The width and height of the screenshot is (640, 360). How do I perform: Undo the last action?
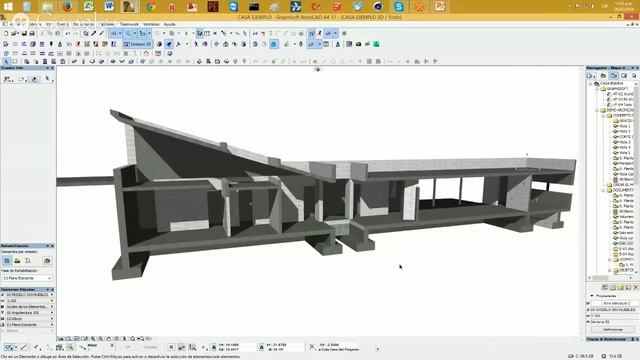point(68,33)
